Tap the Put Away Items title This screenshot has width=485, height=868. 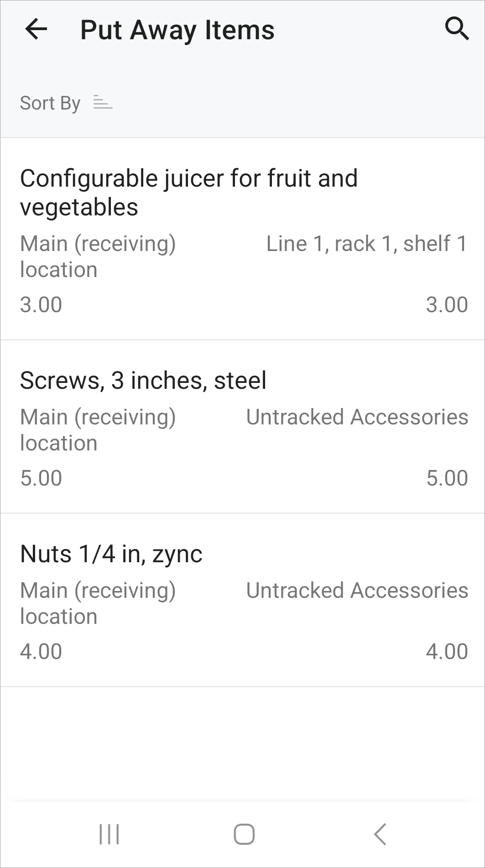coord(177,30)
